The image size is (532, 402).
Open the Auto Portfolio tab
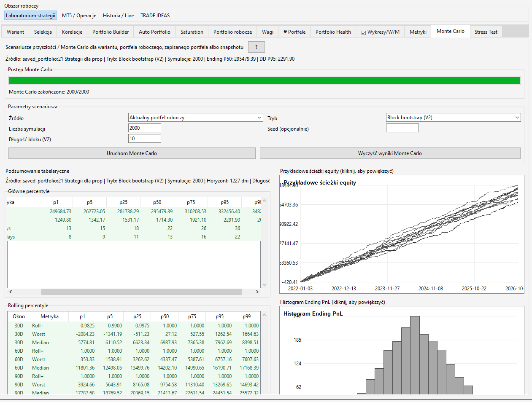point(155,32)
